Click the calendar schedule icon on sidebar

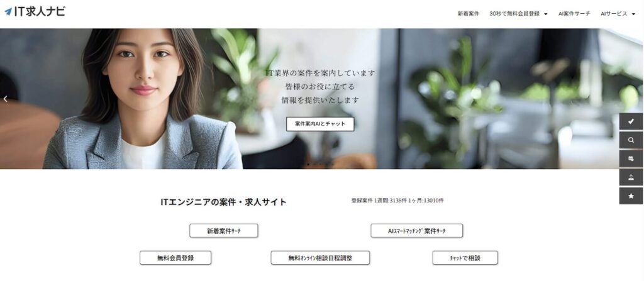[x=631, y=158]
